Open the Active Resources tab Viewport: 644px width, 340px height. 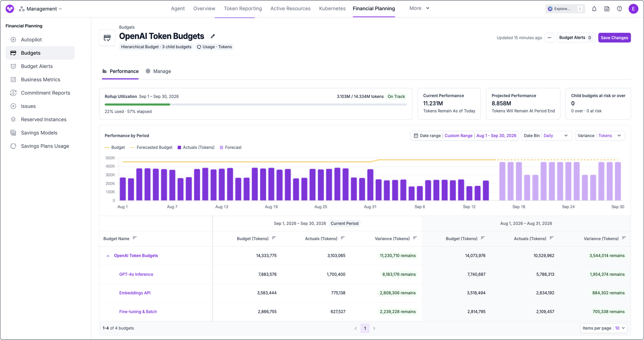[x=290, y=8]
